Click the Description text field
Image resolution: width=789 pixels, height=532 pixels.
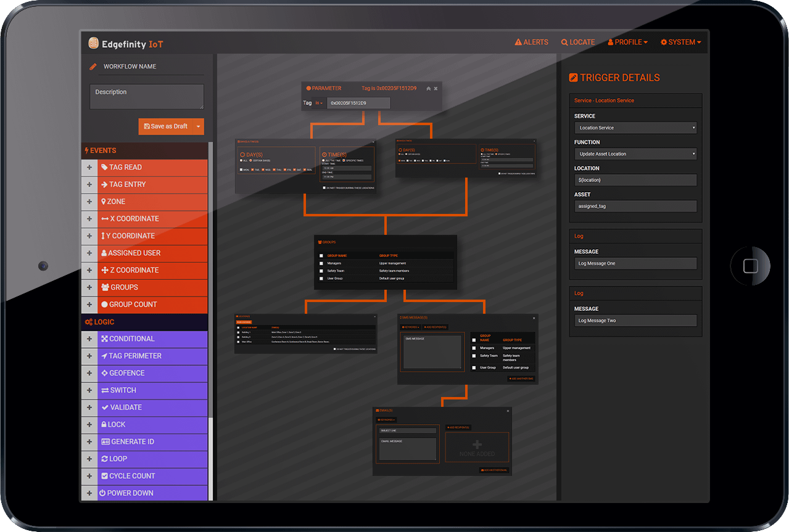point(147,97)
